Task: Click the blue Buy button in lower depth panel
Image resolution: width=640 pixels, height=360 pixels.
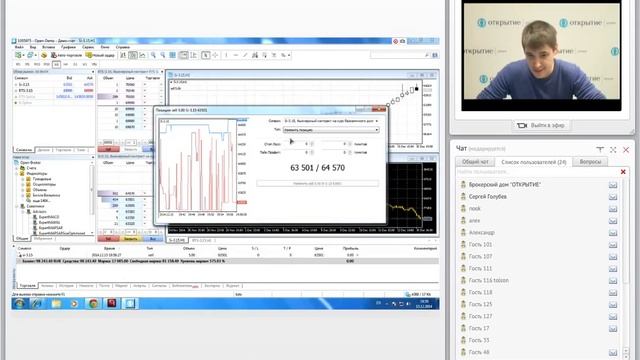Action: (x=153, y=239)
